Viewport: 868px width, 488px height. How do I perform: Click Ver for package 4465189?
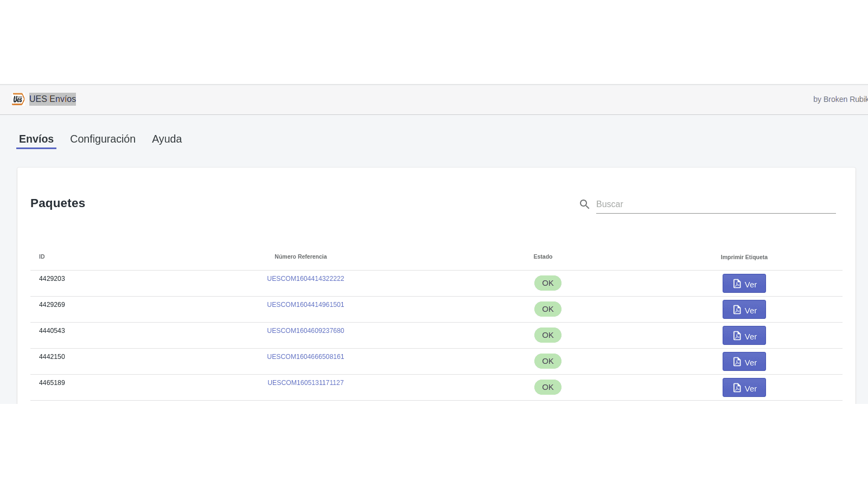(x=744, y=388)
